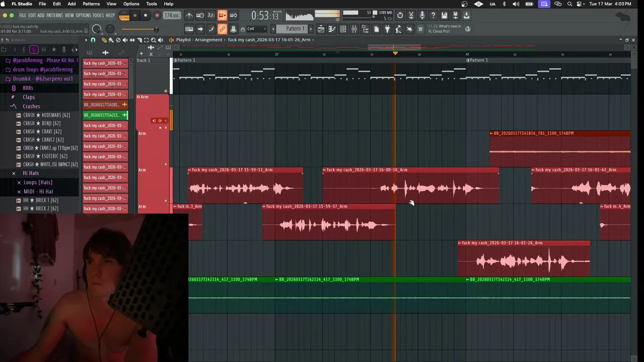The width and height of the screenshot is (644, 362).
Task: Click Track 1 mute dot
Action: click(x=166, y=91)
